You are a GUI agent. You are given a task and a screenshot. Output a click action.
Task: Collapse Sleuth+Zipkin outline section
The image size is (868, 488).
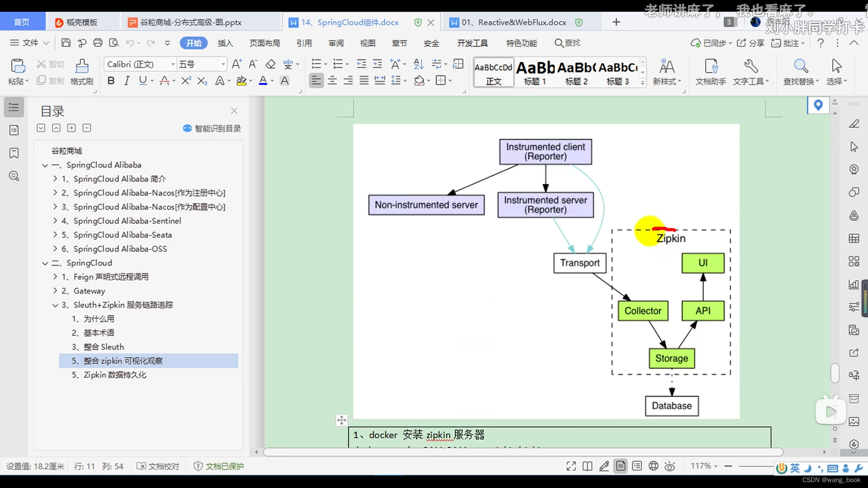click(55, 305)
